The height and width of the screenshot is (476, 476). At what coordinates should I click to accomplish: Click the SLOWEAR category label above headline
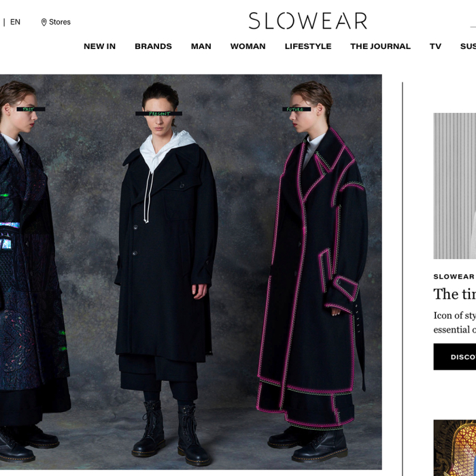(454, 277)
